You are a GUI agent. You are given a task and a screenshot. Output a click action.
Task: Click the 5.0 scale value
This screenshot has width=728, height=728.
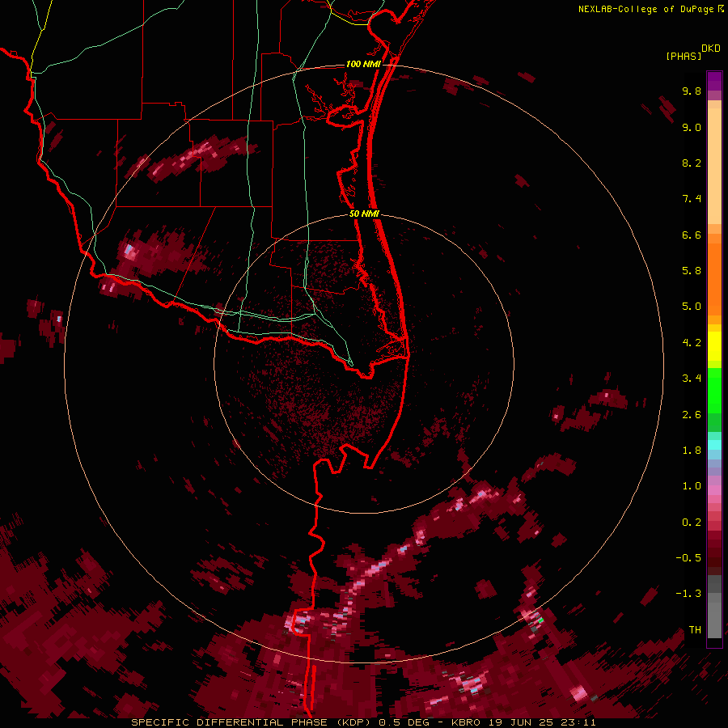coord(692,307)
